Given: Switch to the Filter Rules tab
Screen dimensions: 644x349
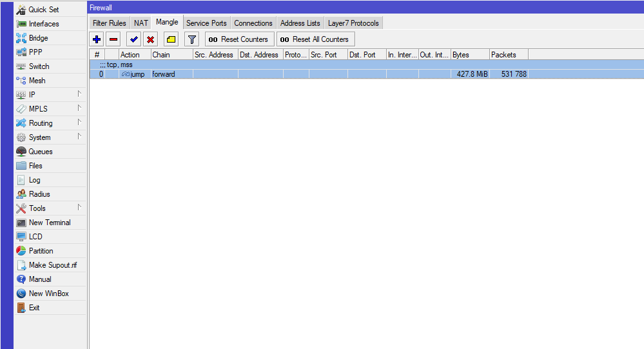Looking at the screenshot, I should (x=110, y=23).
